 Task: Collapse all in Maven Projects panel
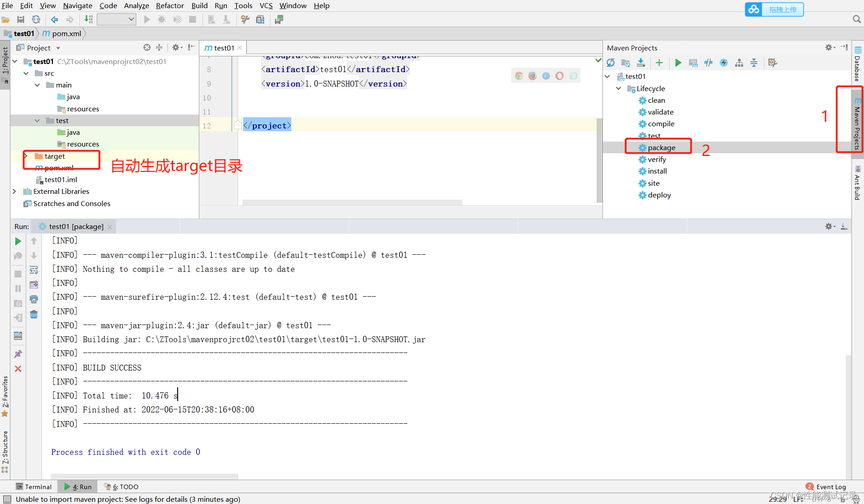point(754,63)
